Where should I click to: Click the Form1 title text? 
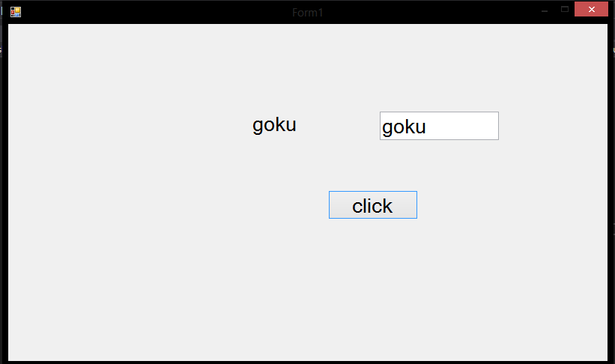307,13
